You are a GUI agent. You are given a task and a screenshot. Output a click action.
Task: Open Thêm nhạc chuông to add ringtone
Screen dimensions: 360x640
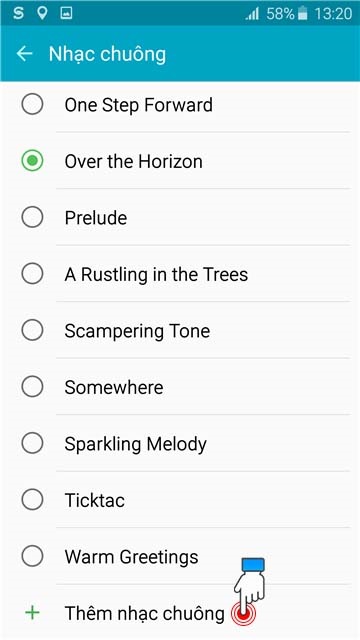(180, 612)
